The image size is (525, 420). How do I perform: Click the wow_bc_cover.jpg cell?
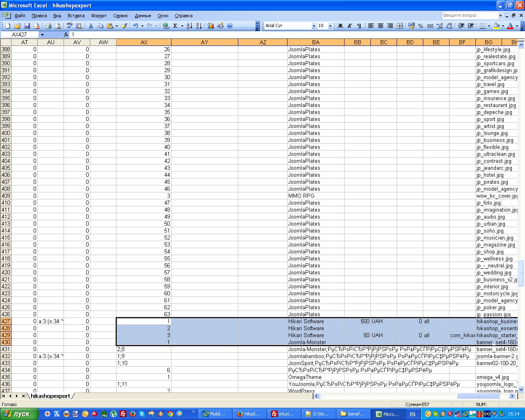(x=497, y=196)
